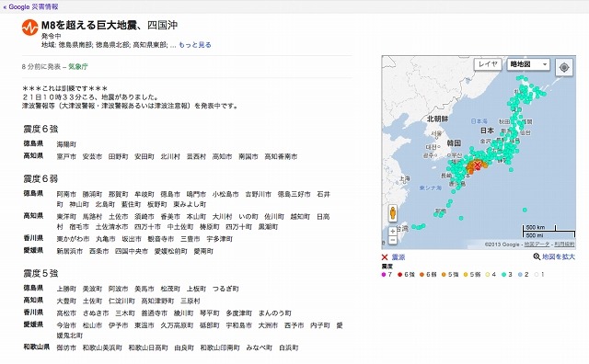Click the green 震度3 legend dot
This screenshot has width=589, height=364.
click(503, 275)
